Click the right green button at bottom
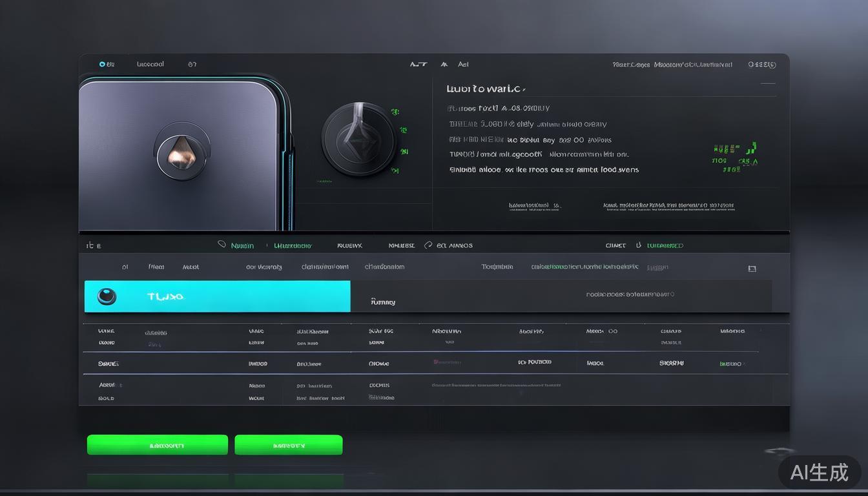The width and height of the screenshot is (868, 496). coord(288,445)
